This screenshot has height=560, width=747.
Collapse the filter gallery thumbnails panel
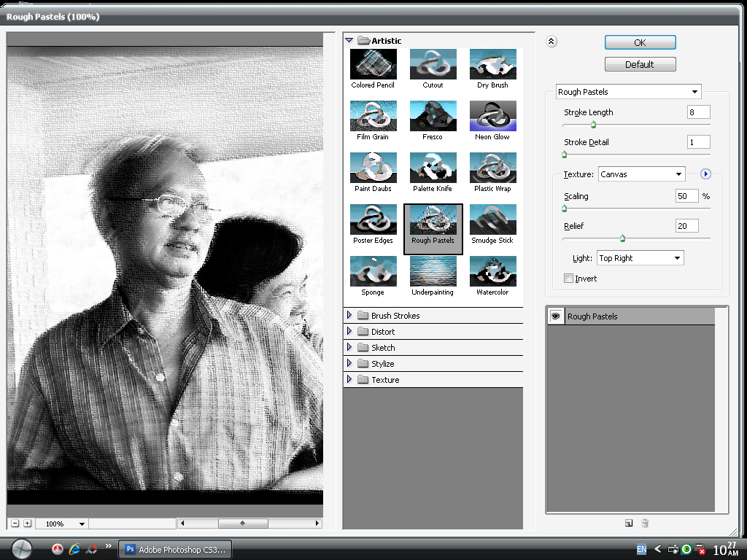551,42
